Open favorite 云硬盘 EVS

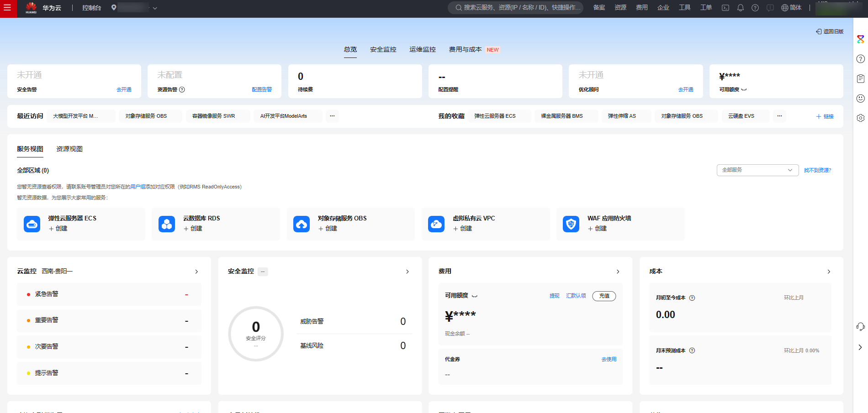click(x=746, y=116)
